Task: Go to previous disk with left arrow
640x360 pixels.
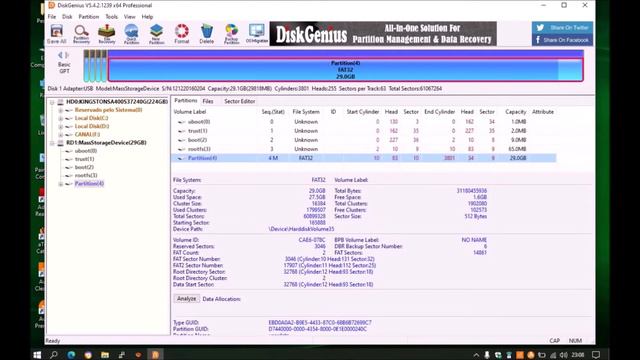Action: (x=60, y=55)
